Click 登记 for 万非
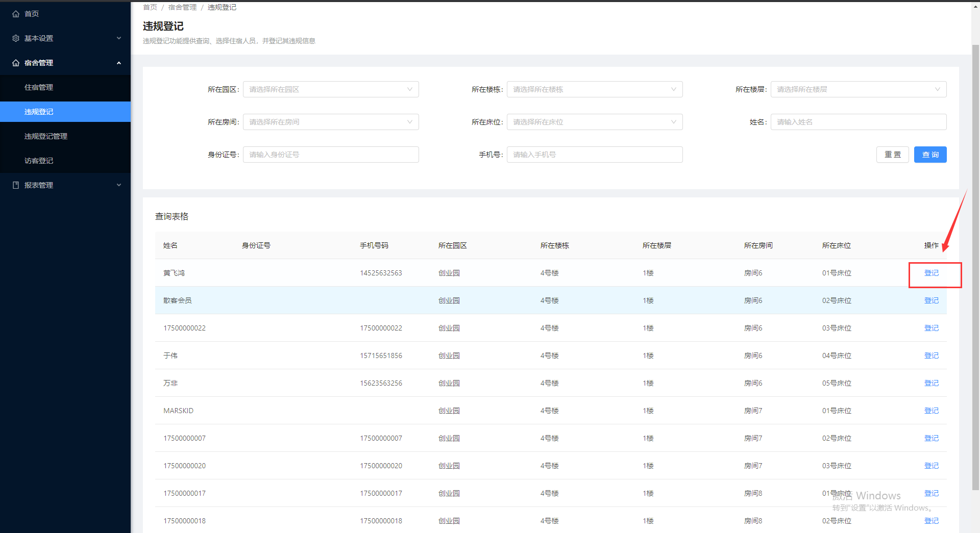Viewport: 980px width, 533px height. [932, 383]
